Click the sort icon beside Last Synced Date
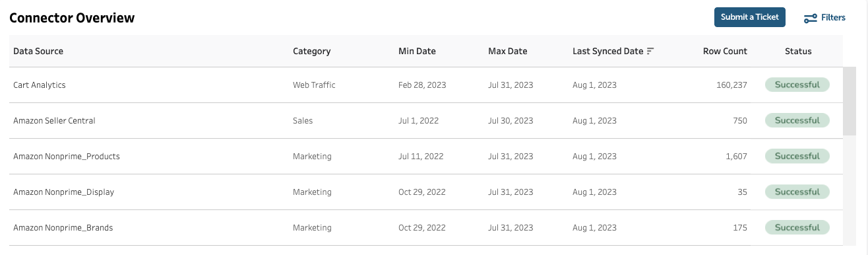Viewport: 868px width, 255px height. pos(650,52)
